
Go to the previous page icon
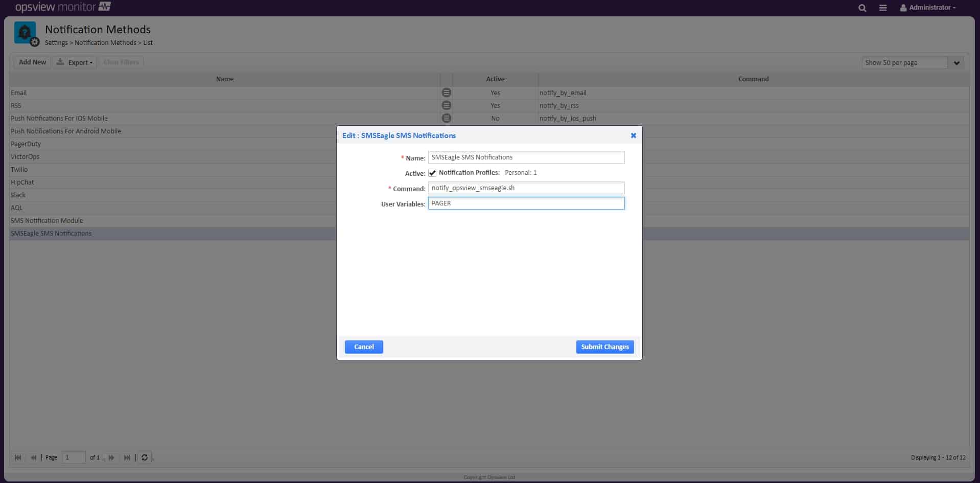tap(33, 457)
